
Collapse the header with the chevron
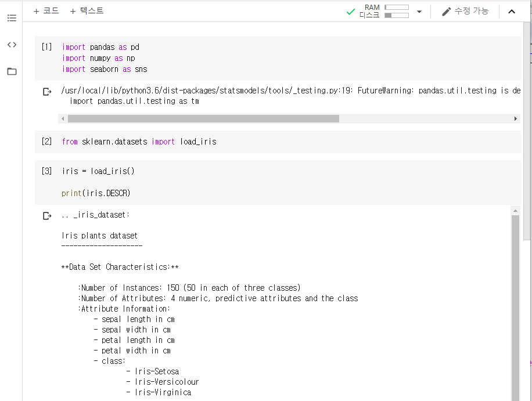pyautogui.click(x=512, y=12)
